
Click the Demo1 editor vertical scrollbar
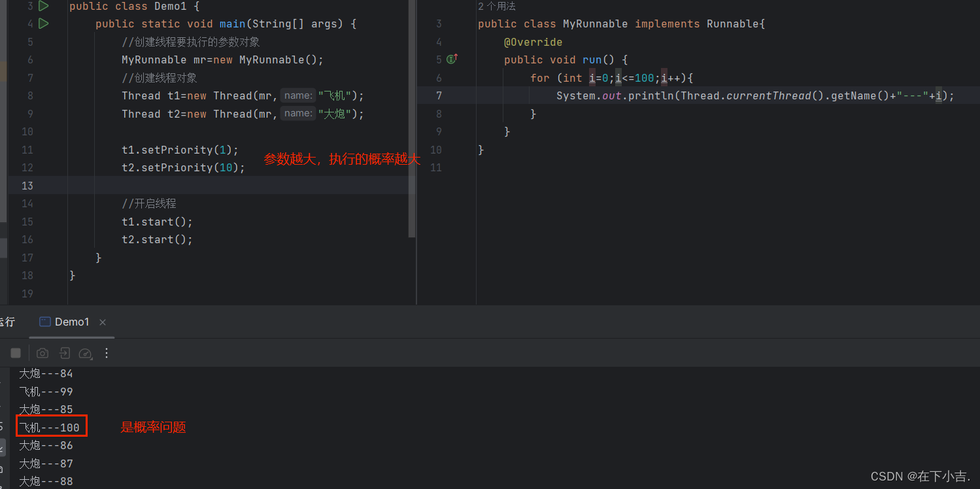click(412, 118)
